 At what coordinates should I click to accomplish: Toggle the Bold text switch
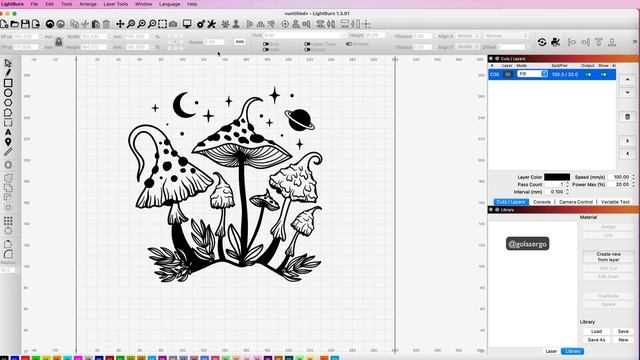coord(266,44)
